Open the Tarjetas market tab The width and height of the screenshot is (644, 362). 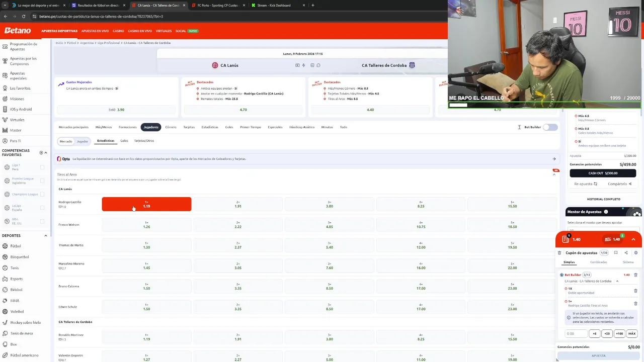(x=189, y=127)
